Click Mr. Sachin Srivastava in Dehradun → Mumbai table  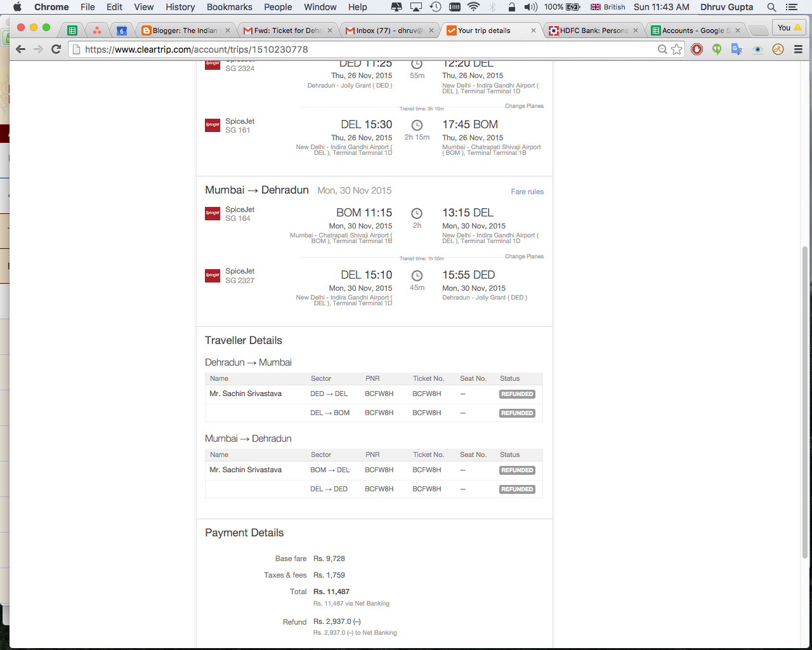click(246, 394)
